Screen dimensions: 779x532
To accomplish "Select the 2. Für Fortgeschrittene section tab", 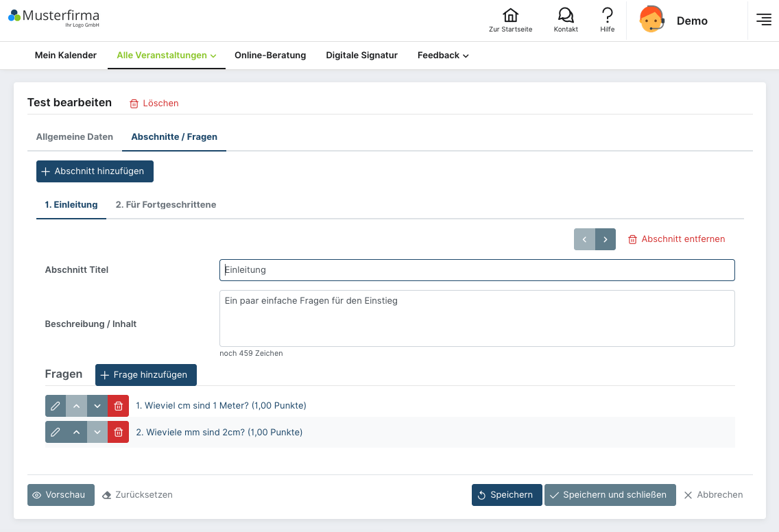I will point(166,205).
